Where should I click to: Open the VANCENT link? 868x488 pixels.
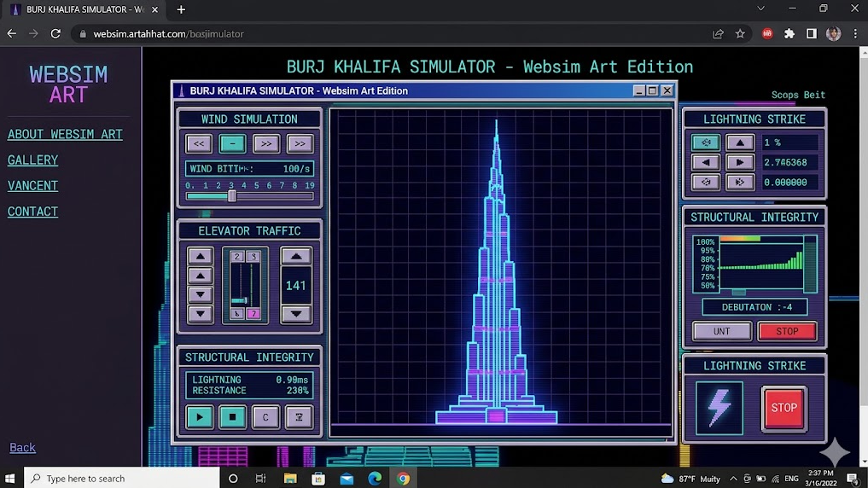tap(32, 186)
